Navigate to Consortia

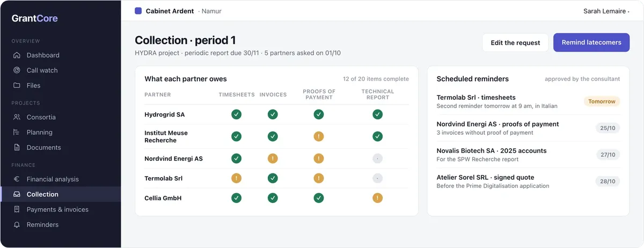(x=60, y=117)
